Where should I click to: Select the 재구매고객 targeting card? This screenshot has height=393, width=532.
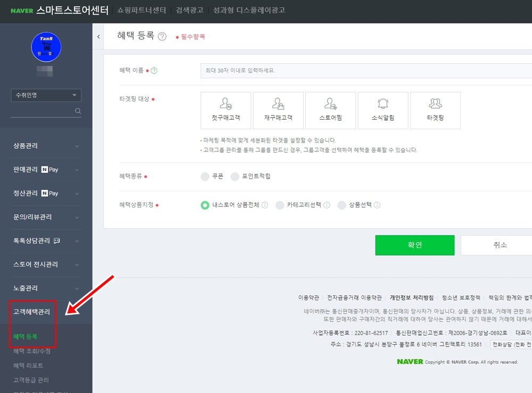point(278,110)
